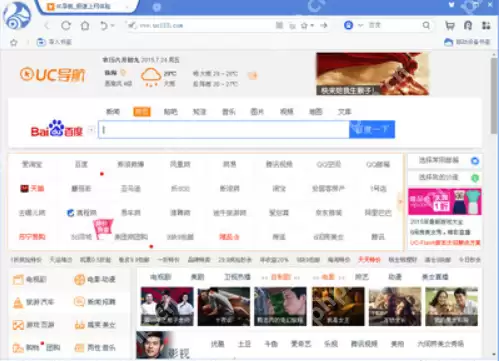499x361 pixels.
Task: Open the 携程网 link with blue icon
Action: pyautogui.click(x=81, y=213)
